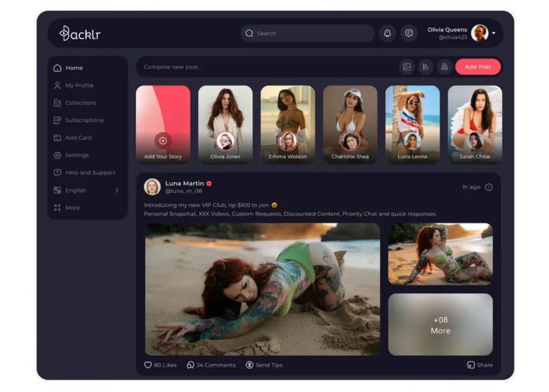Open the +08 More photos thumbnail
Image resolution: width=549 pixels, height=392 pixels.
pos(440,324)
